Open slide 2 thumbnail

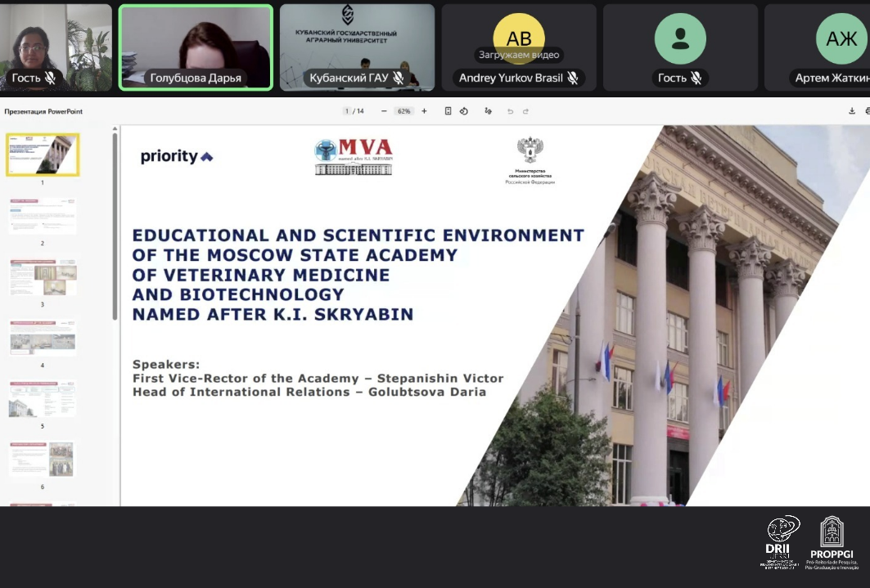(x=43, y=216)
